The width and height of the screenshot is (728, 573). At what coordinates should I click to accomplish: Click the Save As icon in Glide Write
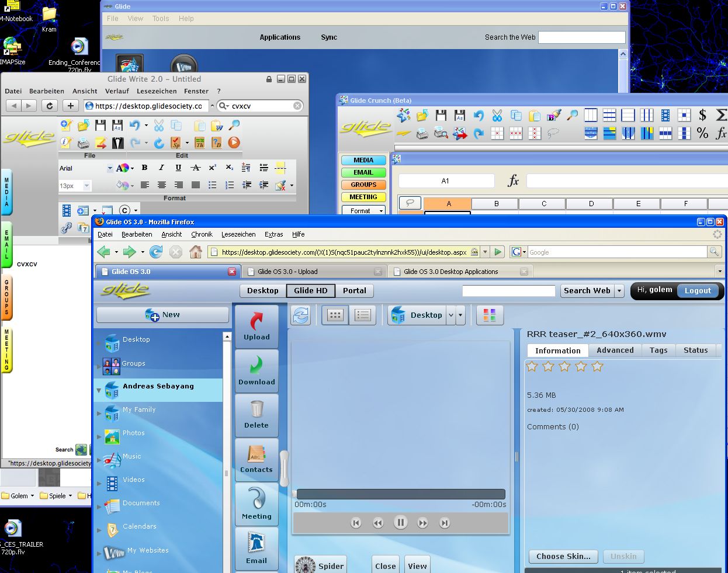[117, 125]
